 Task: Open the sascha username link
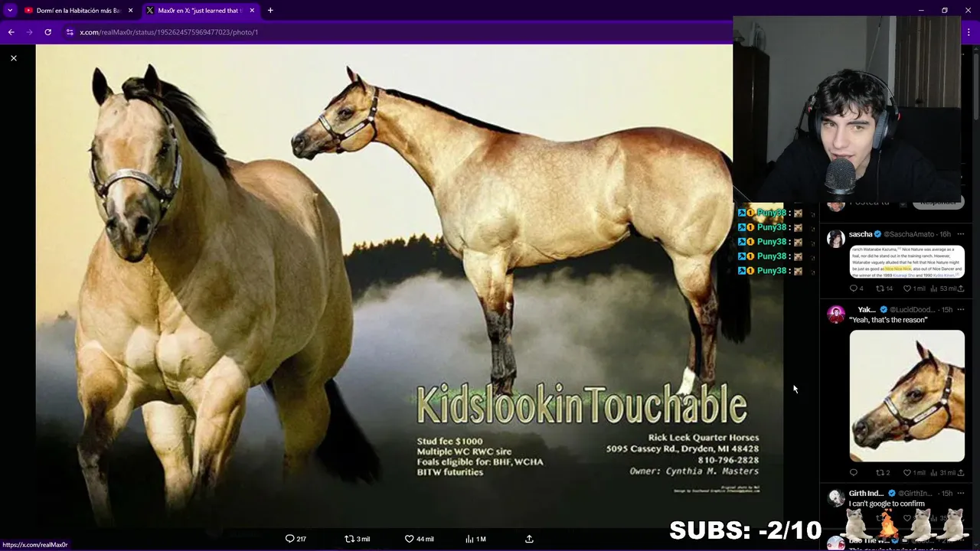coord(861,234)
